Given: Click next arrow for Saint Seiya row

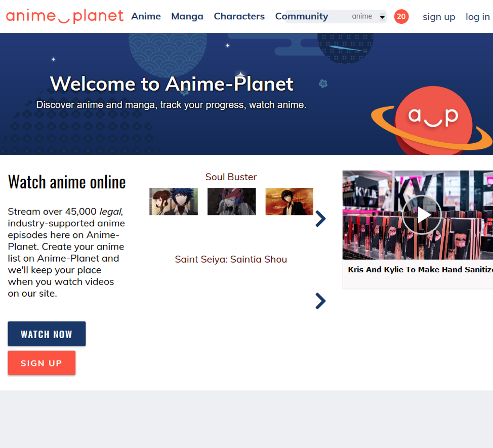Looking at the screenshot, I should 320,301.
